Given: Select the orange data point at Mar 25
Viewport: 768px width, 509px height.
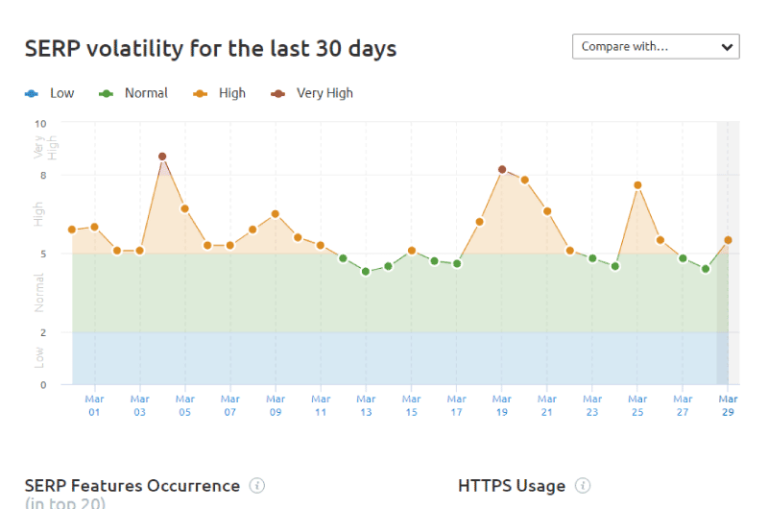Looking at the screenshot, I should point(637,185).
